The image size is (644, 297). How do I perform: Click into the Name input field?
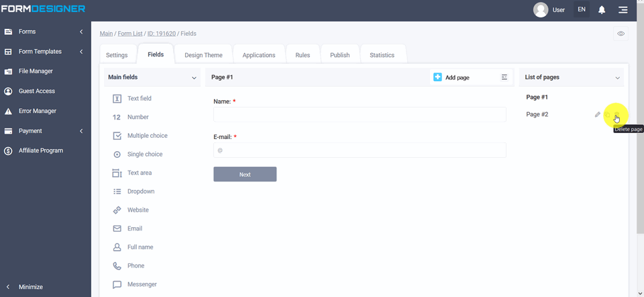click(360, 115)
